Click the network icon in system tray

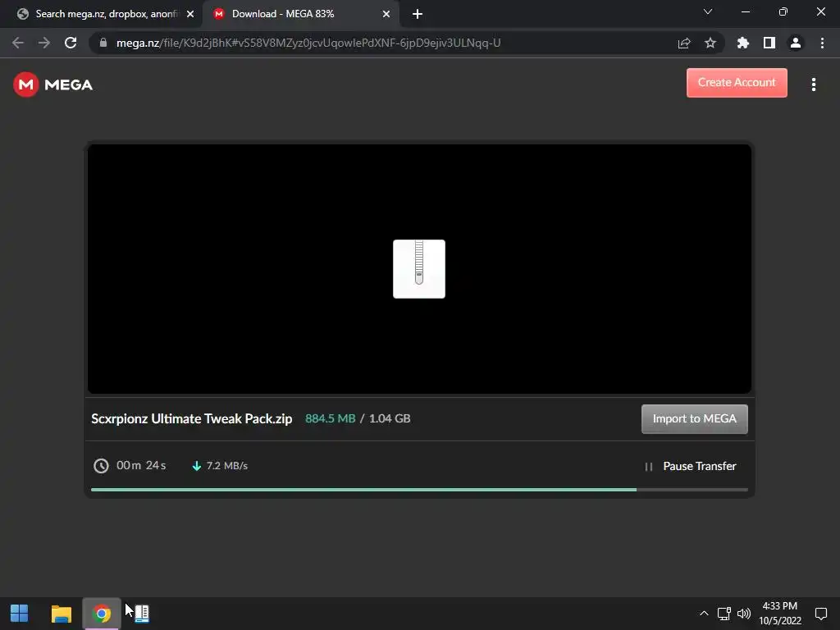pyautogui.click(x=724, y=614)
